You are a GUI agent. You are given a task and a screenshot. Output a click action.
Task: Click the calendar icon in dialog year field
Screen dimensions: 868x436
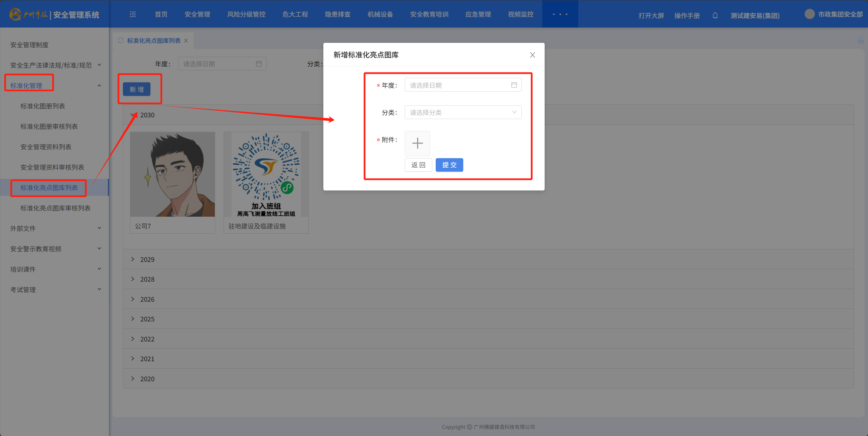pos(514,85)
